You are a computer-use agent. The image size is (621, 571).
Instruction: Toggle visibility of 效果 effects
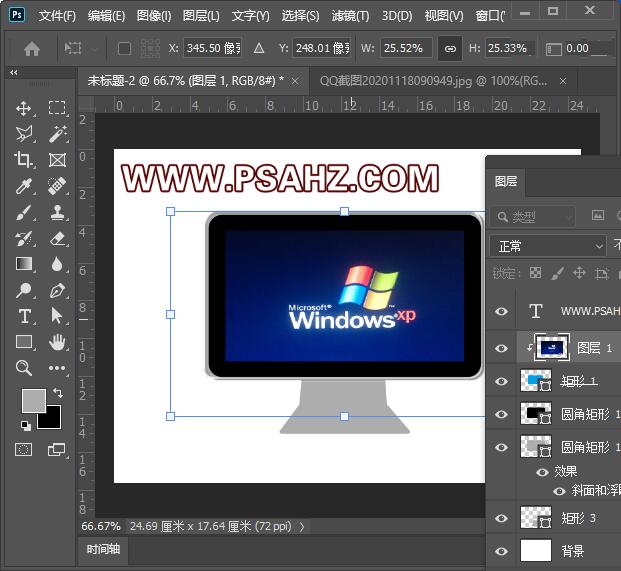coord(542,472)
